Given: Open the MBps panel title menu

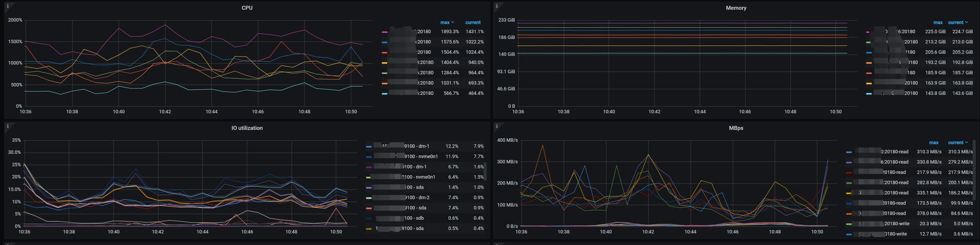Looking at the screenshot, I should click(736, 128).
